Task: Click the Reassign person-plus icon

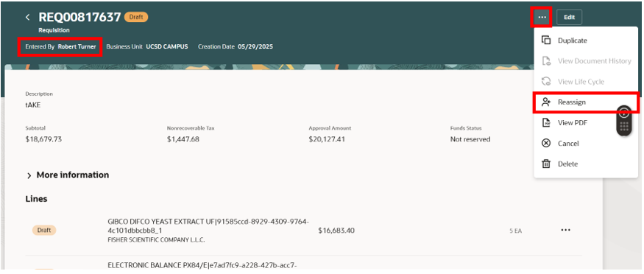Action: (x=546, y=102)
